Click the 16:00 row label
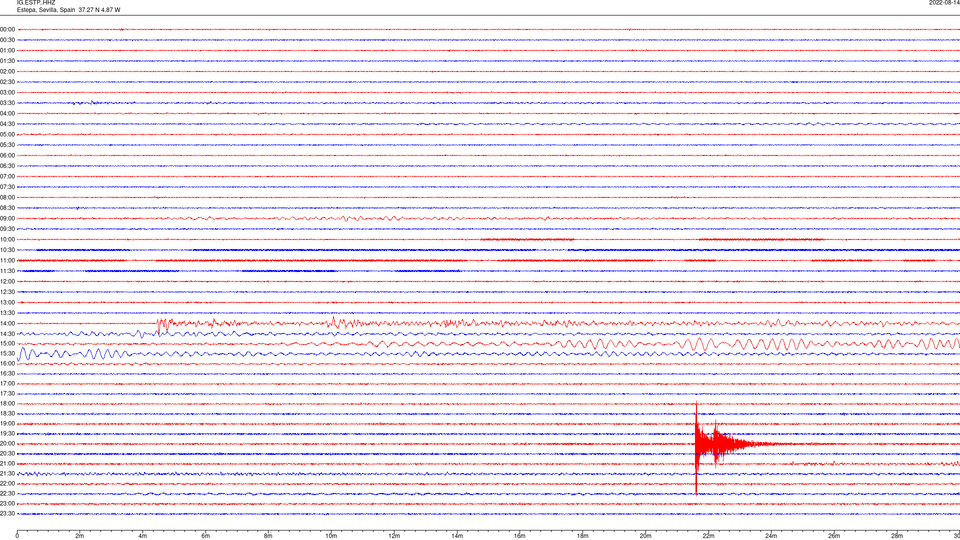This screenshot has width=960, height=540. (x=7, y=364)
